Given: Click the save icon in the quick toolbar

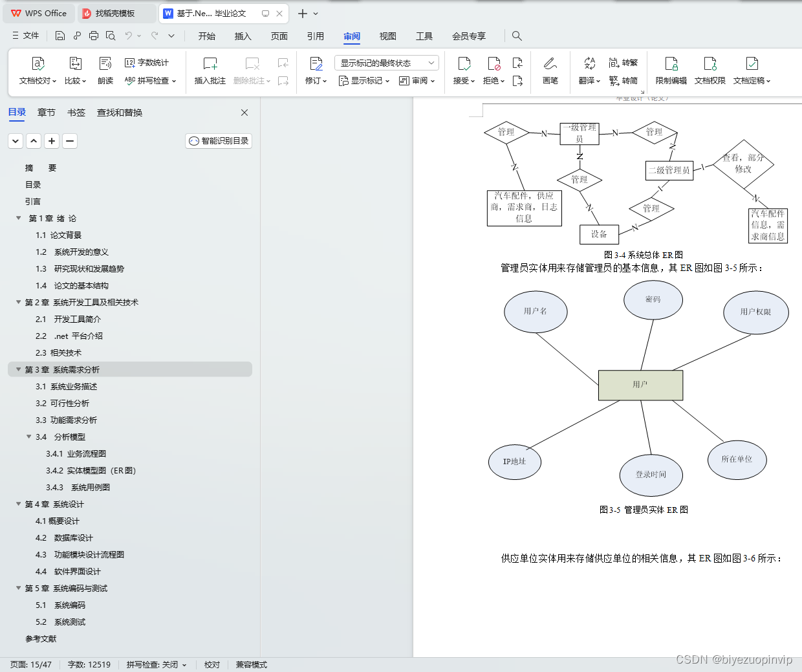Looking at the screenshot, I should [x=60, y=36].
